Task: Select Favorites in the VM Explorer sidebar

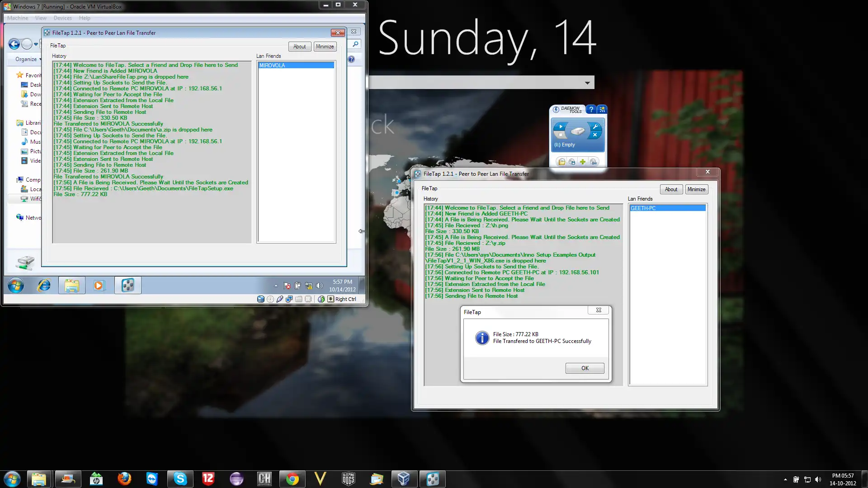Action: 29,75
